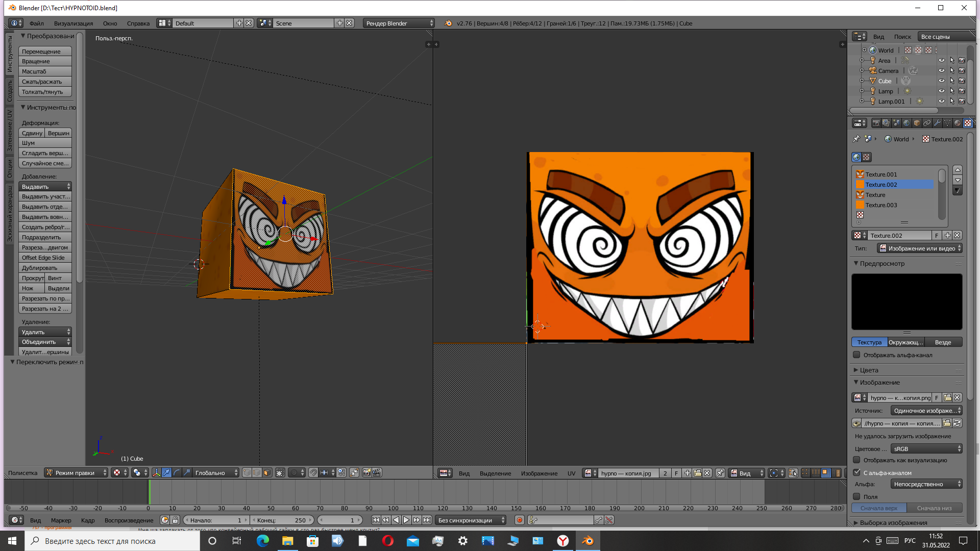Open the Render camera properties tab
The height and width of the screenshot is (551, 980).
[x=876, y=123]
